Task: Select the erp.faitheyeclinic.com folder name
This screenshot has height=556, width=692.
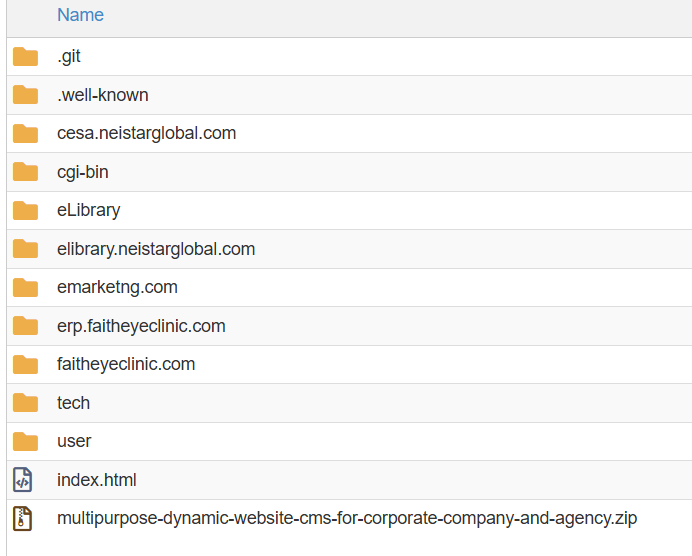Action: click(x=141, y=326)
